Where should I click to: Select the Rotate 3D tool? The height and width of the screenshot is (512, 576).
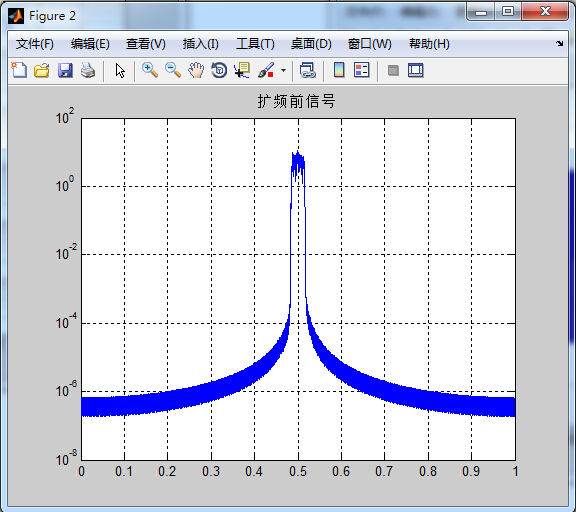click(219, 70)
